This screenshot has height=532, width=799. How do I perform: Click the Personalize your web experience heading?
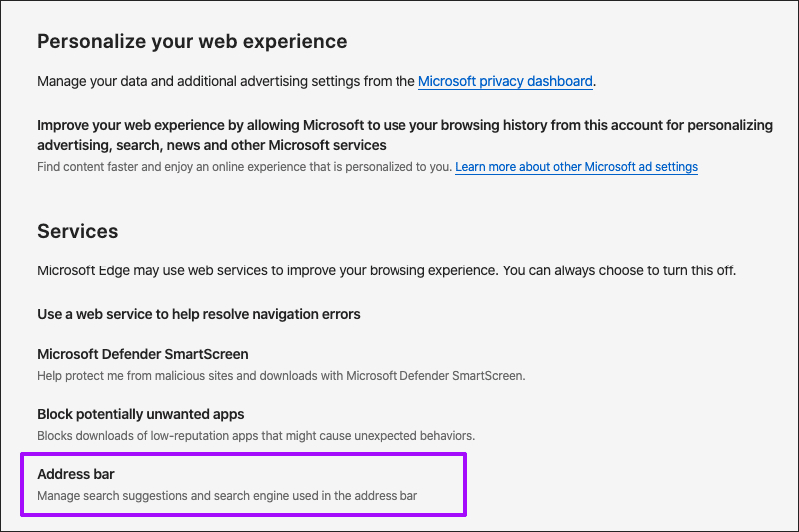(x=192, y=42)
